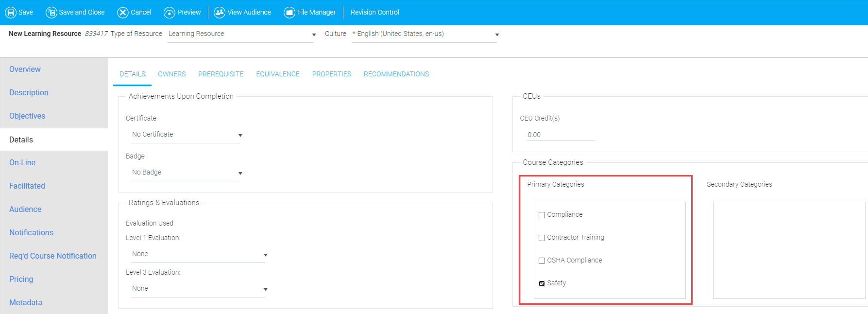This screenshot has width=868, height=314.
Task: Check the Compliance category checkbox
Action: [542, 215]
